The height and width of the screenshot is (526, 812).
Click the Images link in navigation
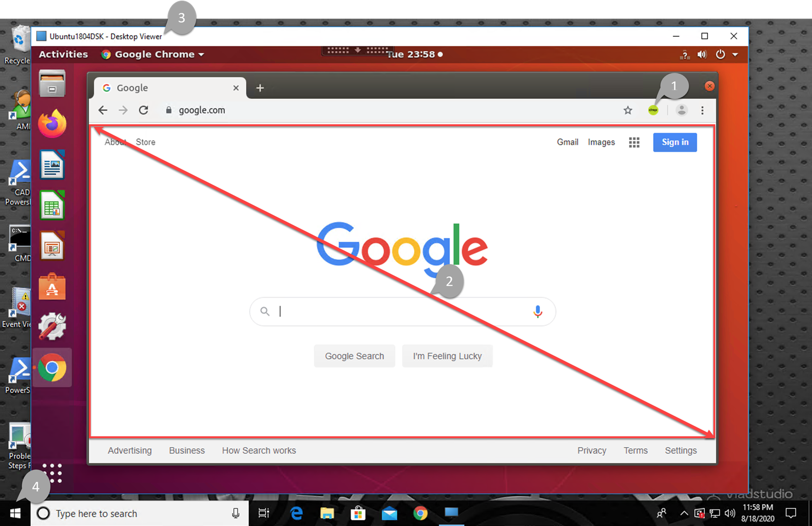pos(601,142)
